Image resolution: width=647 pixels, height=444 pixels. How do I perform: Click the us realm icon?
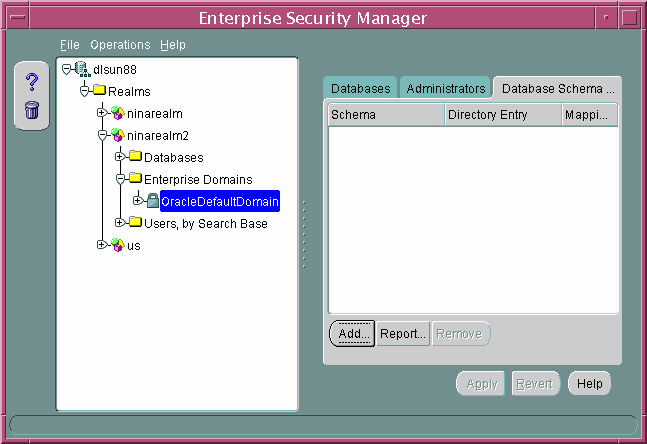[118, 246]
